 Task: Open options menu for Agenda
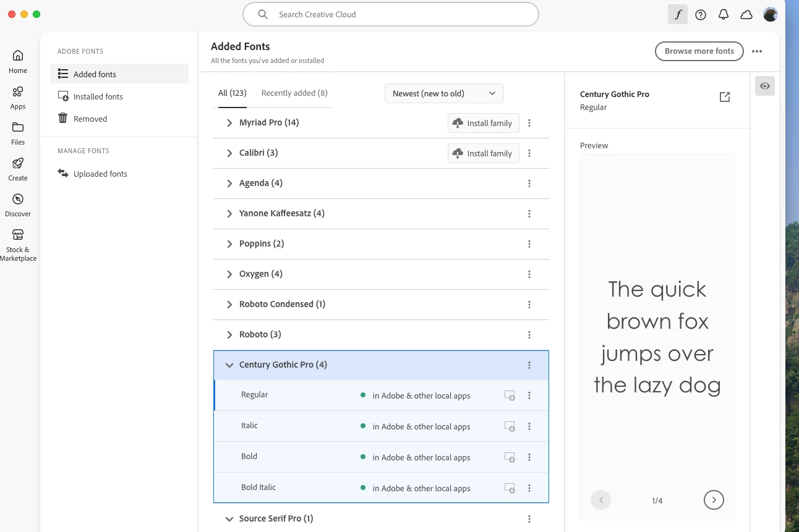529,184
